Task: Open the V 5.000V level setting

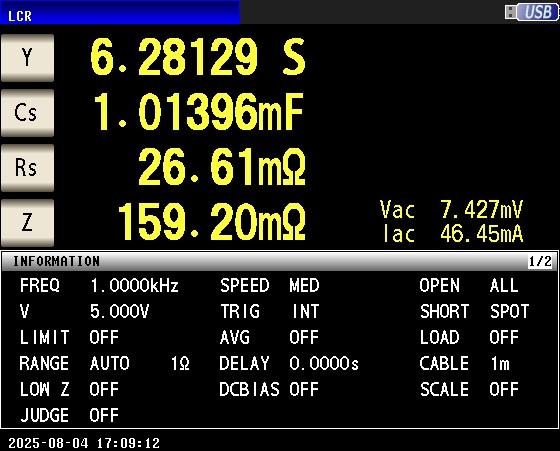Action: 84,311
